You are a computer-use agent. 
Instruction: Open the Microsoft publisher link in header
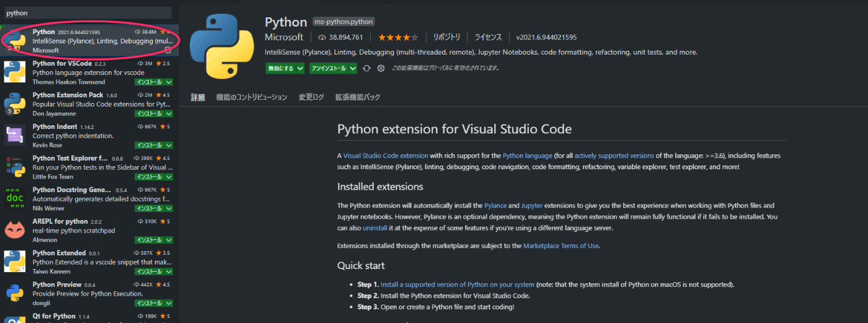(284, 37)
